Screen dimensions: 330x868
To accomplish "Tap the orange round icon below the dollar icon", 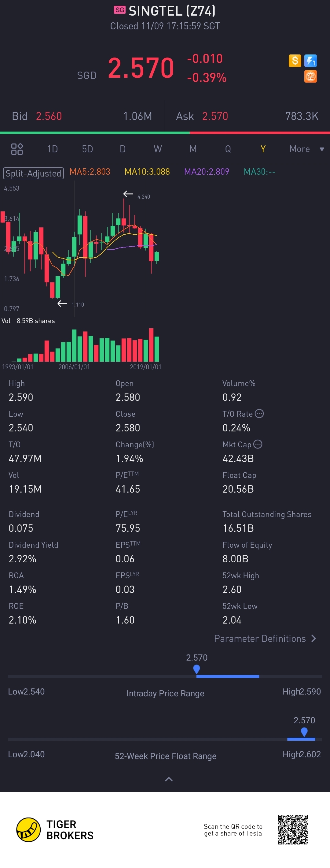I will point(310,76).
